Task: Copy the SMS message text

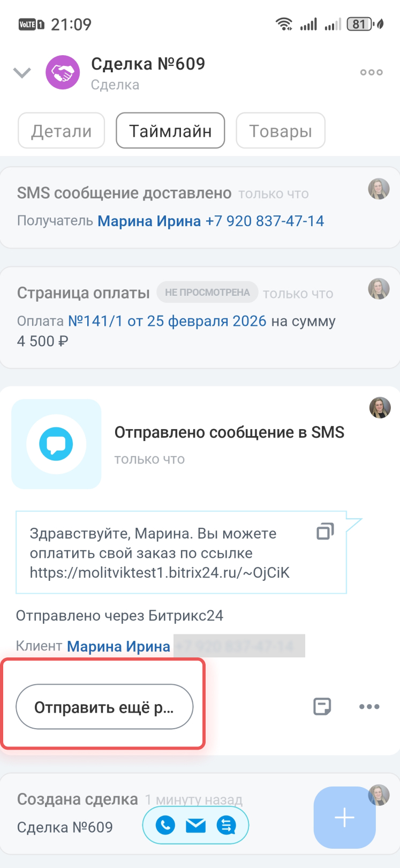Action: (325, 531)
